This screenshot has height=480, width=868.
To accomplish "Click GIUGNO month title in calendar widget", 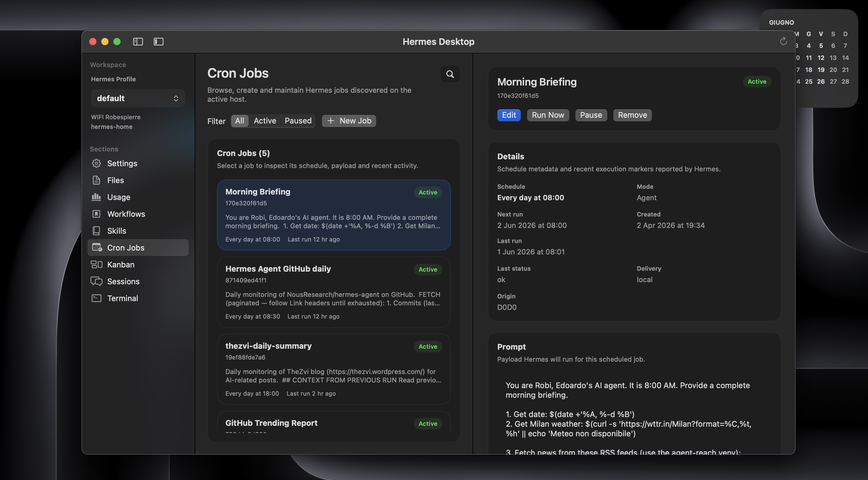I will point(782,22).
